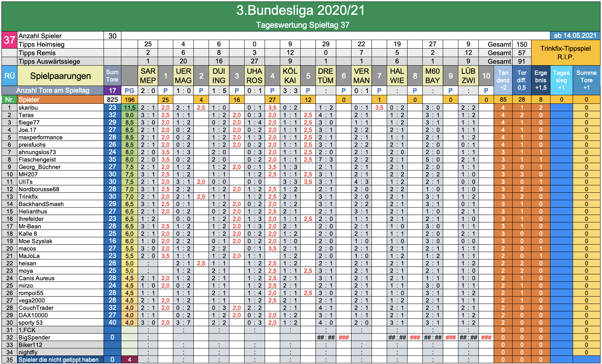Click player name 'skaribu'
The image size is (602, 364).
coord(28,107)
